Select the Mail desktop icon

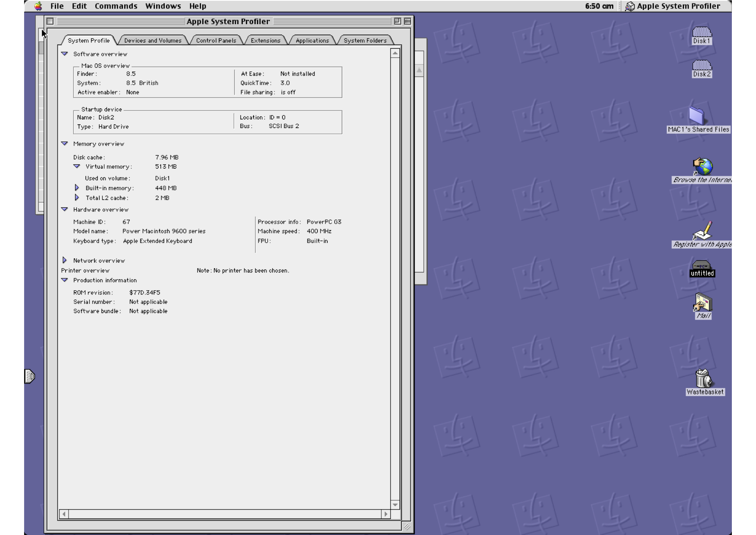tap(703, 302)
